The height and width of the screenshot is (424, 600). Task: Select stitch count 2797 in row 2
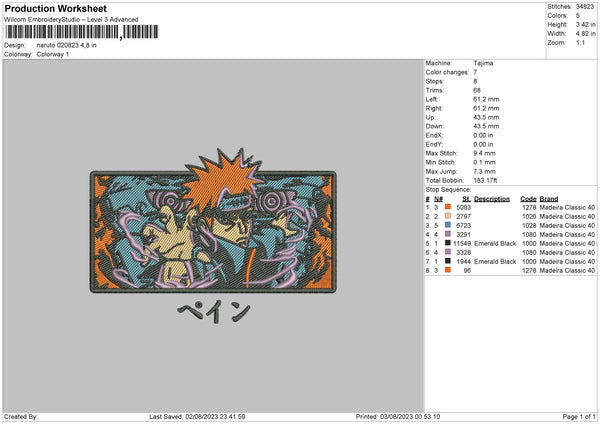463,217
